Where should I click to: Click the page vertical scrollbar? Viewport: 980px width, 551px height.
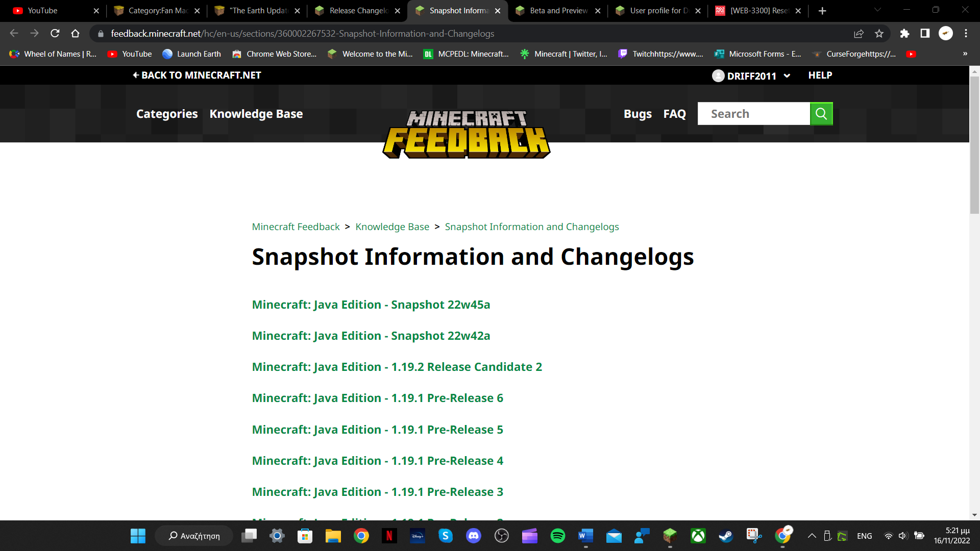click(974, 145)
